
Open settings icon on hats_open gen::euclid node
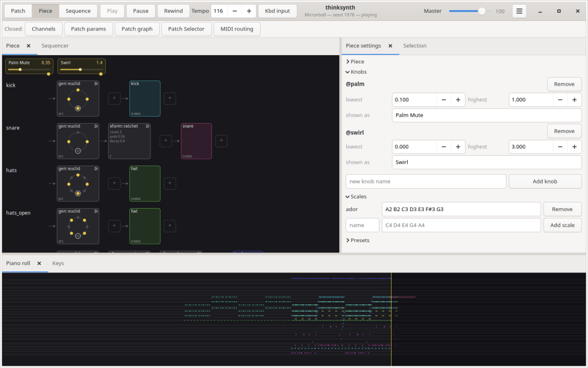96,211
